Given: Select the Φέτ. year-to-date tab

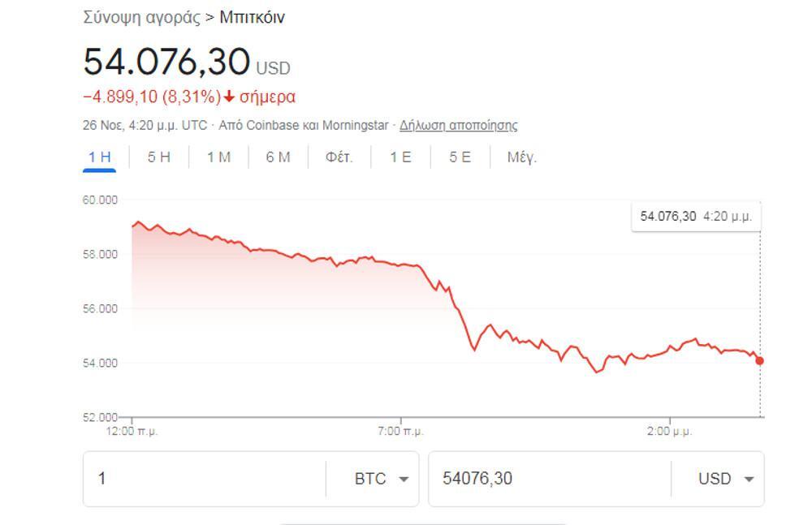Looking at the screenshot, I should coord(339,157).
